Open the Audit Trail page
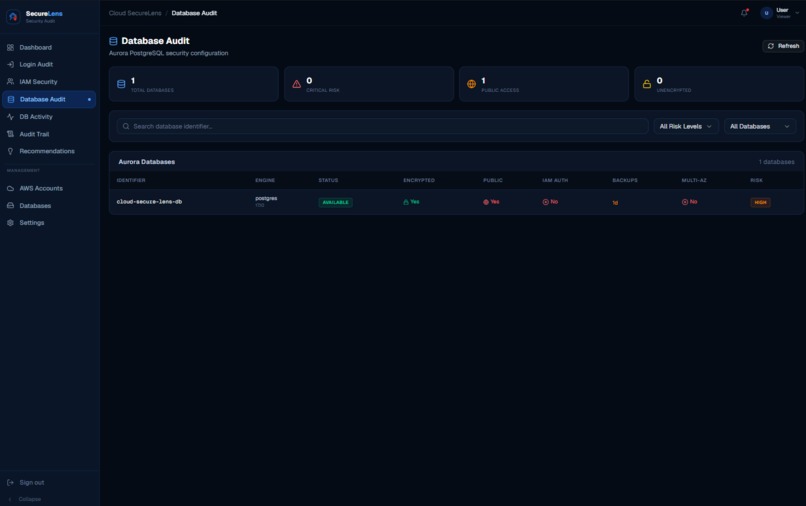This screenshot has height=506, width=806. 49,134
